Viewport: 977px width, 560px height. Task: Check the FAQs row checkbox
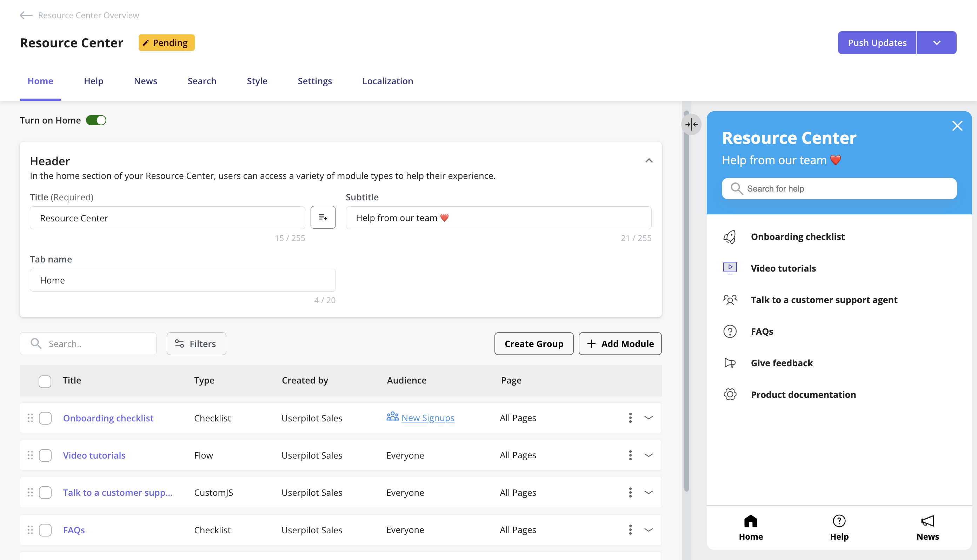point(46,530)
